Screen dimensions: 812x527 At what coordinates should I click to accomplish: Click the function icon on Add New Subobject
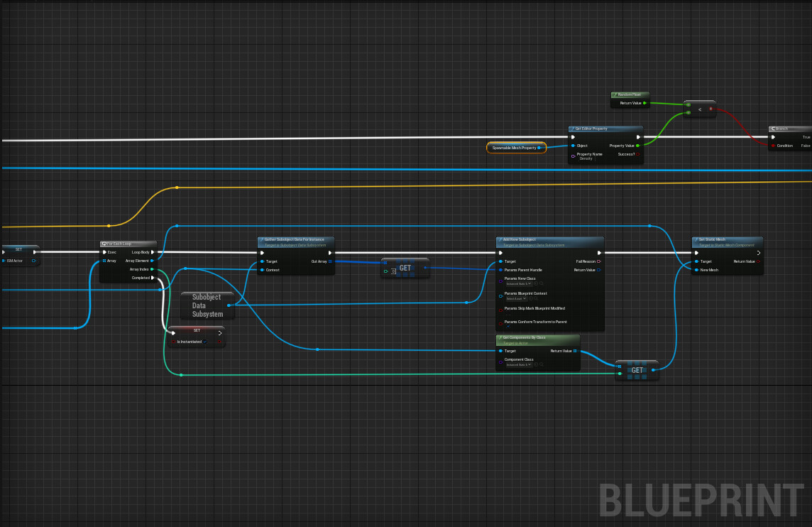tap(500, 239)
